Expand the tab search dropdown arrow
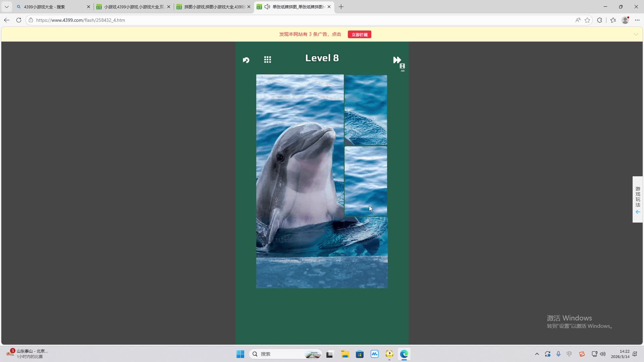Image resolution: width=644 pixels, height=362 pixels. point(6,7)
